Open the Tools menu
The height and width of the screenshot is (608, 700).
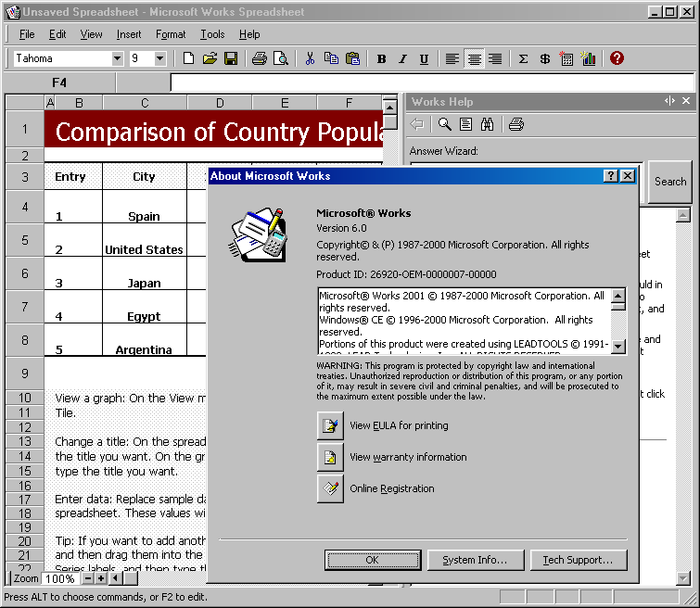[212, 34]
